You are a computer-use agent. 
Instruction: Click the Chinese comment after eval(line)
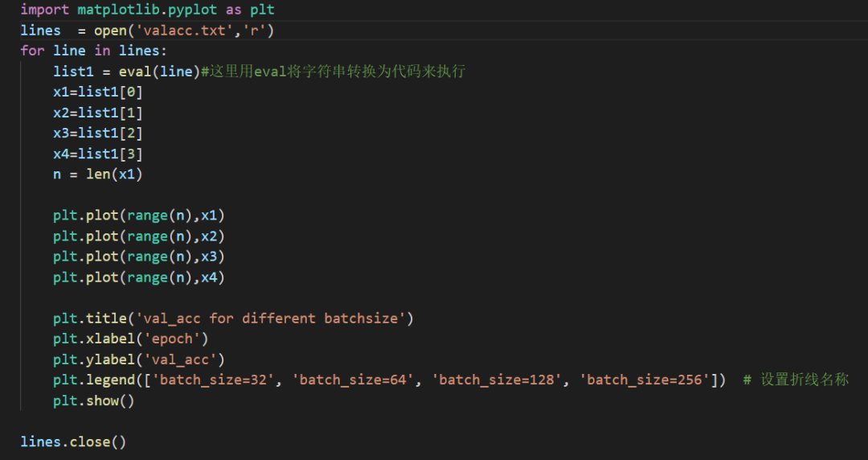tap(334, 72)
